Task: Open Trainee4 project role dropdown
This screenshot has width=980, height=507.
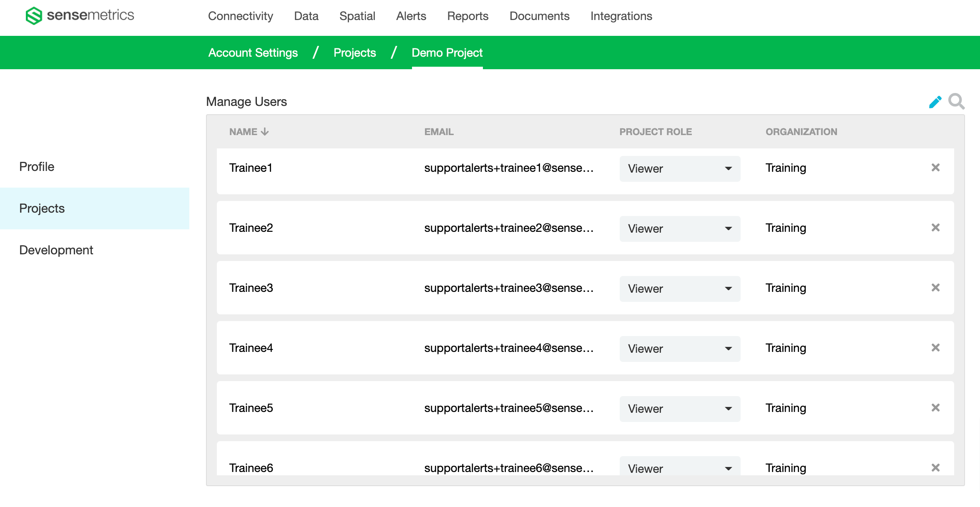Action: [680, 349]
